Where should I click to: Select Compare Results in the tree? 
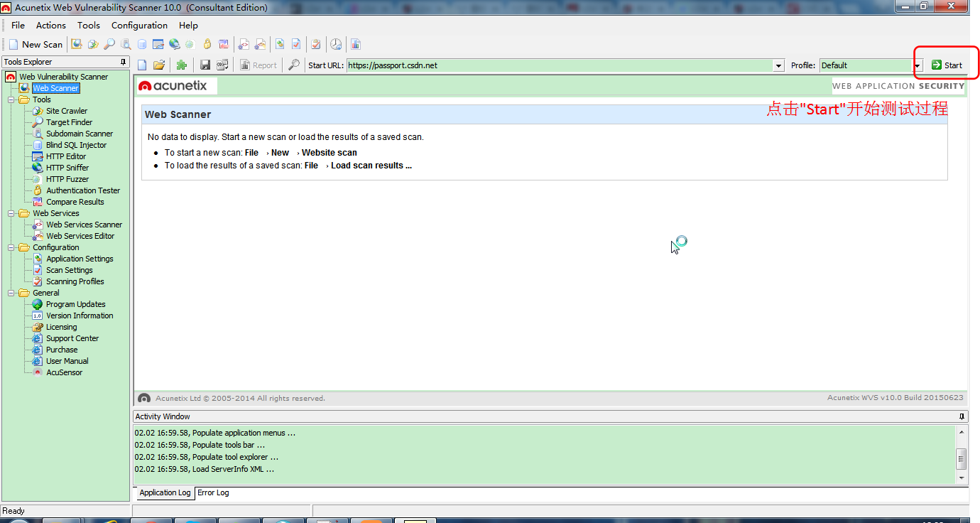click(75, 202)
